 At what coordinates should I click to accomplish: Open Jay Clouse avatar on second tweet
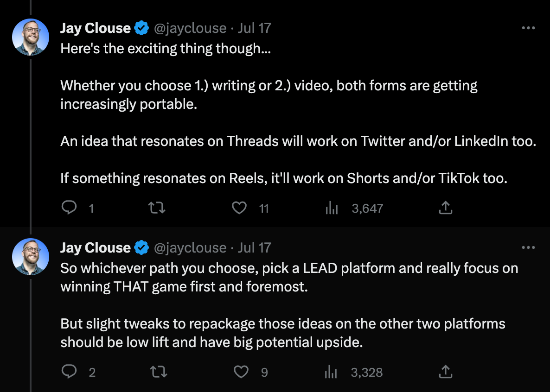[x=31, y=257]
